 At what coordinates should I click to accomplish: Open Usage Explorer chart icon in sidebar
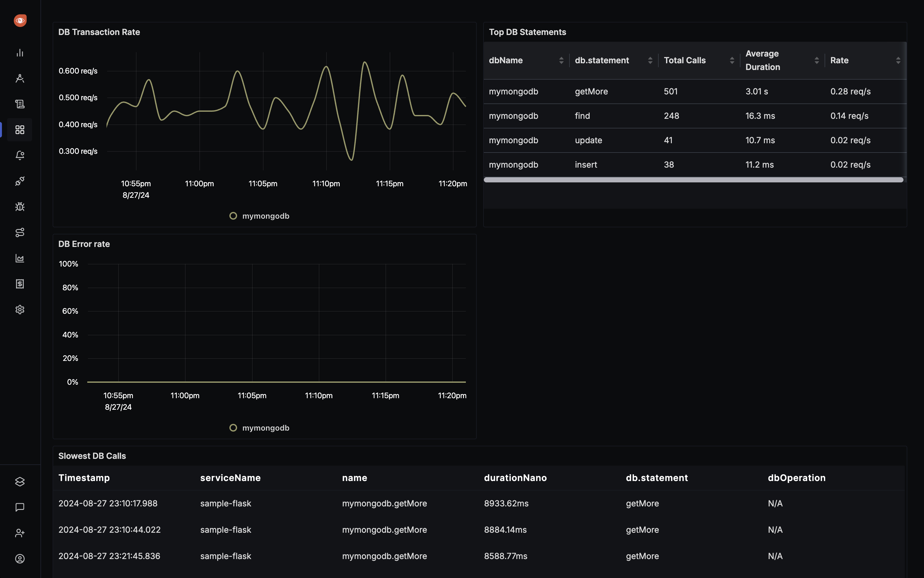coord(20,258)
